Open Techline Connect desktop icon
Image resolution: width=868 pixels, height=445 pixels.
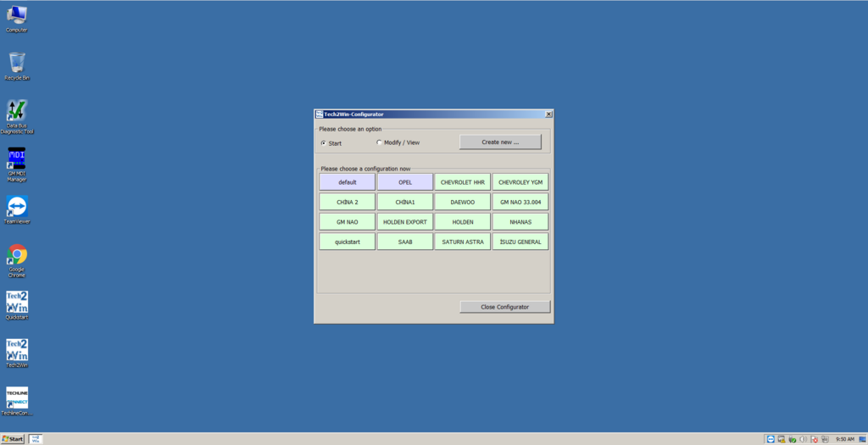pyautogui.click(x=17, y=398)
